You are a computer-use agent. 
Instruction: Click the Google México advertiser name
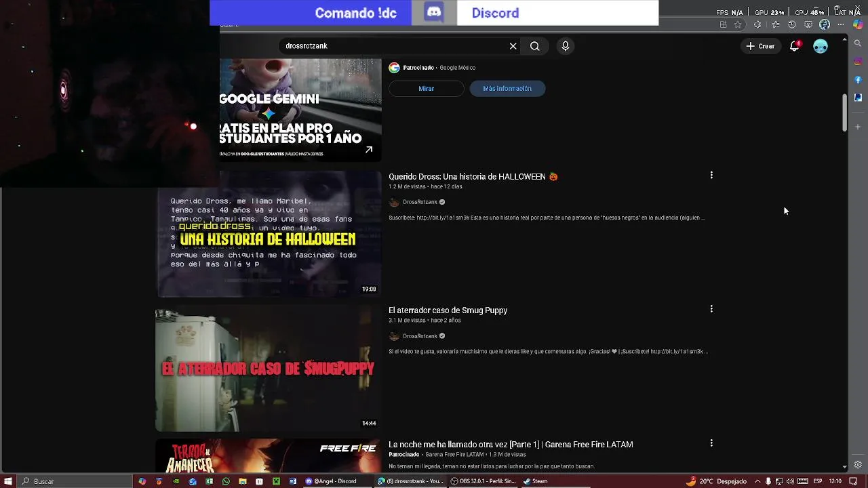457,68
